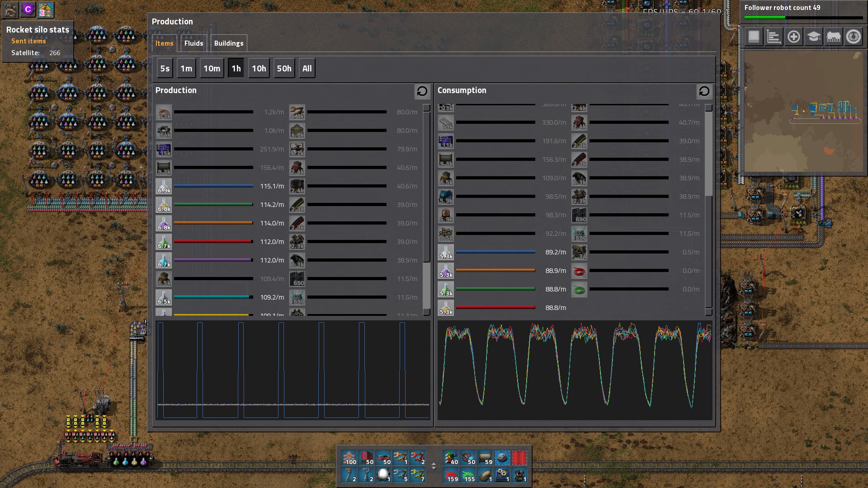868x488 pixels.
Task: Reset the Production panel precision refresh icon
Action: (x=422, y=91)
